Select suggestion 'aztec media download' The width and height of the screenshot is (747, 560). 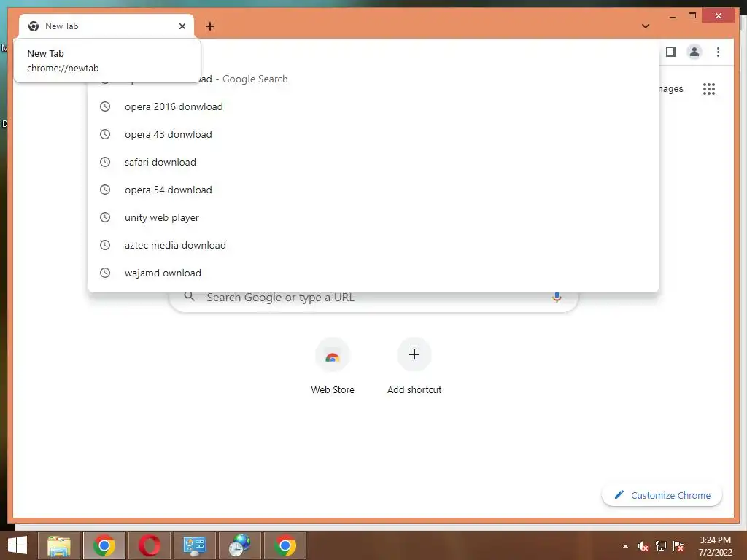tap(373, 245)
